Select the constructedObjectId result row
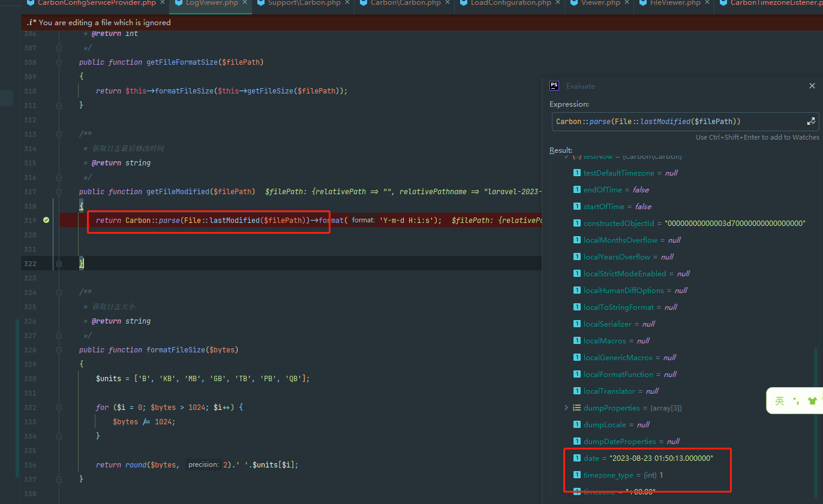The height and width of the screenshot is (504, 823). [681, 223]
